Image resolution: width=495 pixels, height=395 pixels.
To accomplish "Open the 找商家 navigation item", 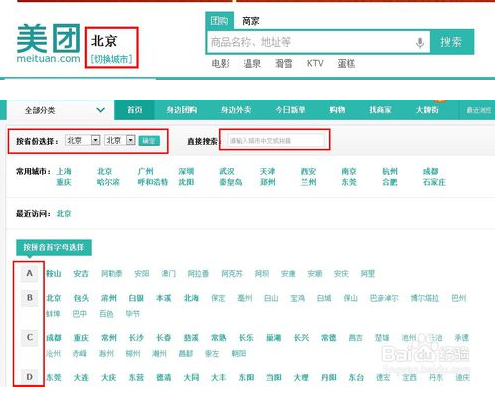I will coord(380,110).
